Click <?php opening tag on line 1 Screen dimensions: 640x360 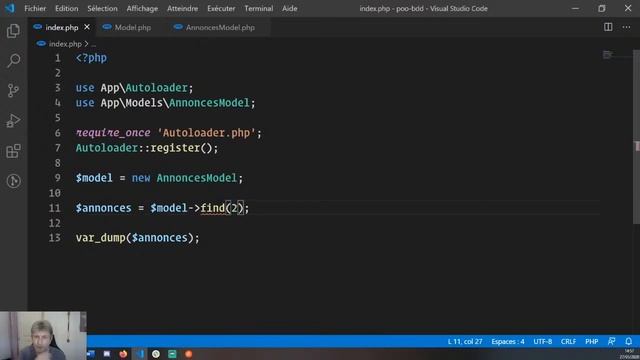pyautogui.click(x=91, y=58)
